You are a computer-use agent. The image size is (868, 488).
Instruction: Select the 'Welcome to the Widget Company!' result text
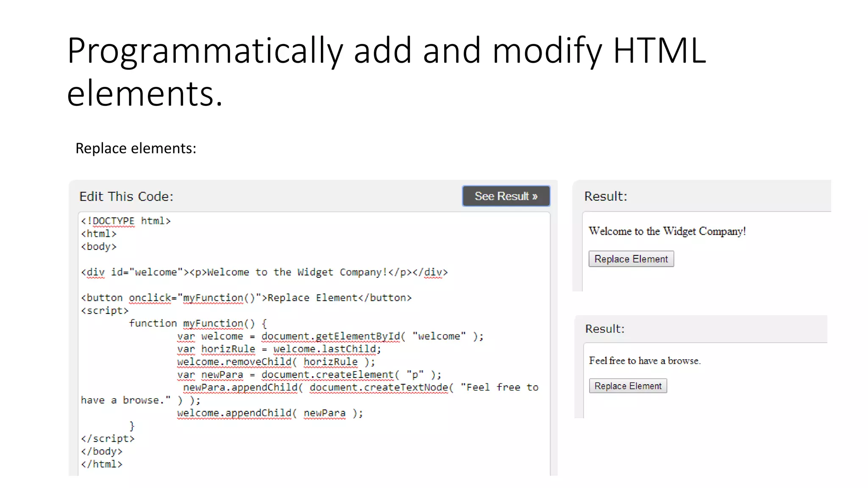(x=667, y=231)
